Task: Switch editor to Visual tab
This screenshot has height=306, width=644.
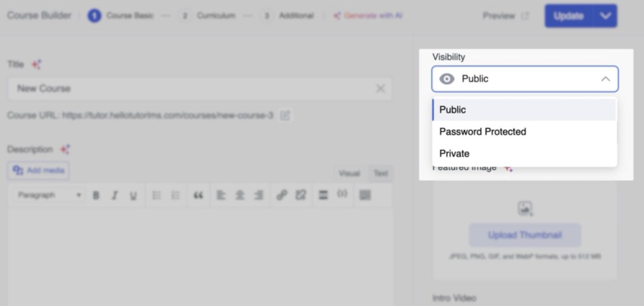Action: [x=349, y=173]
